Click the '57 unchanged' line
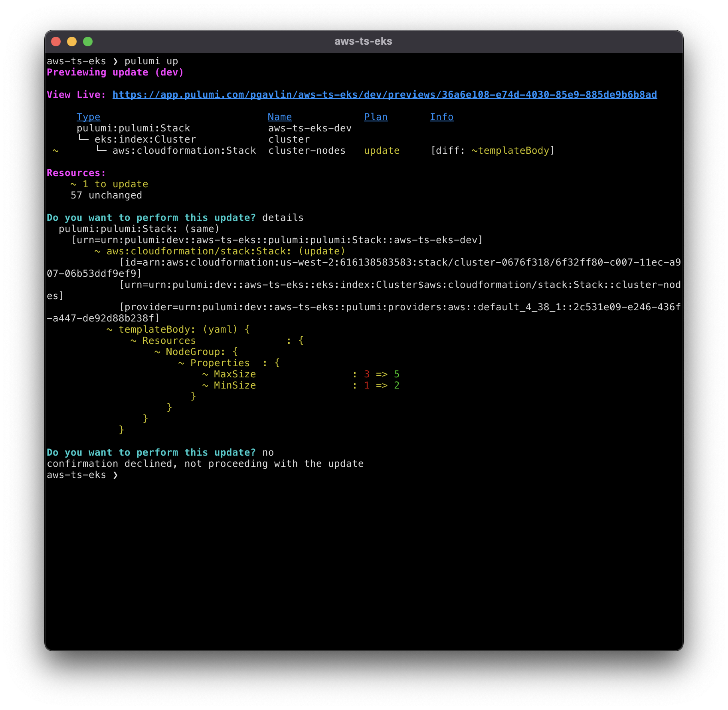728x710 pixels. [106, 195]
